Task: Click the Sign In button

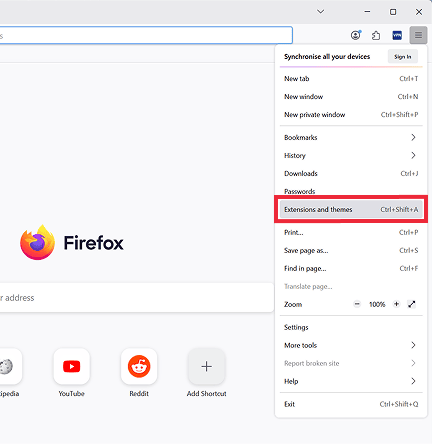Action: pos(403,57)
